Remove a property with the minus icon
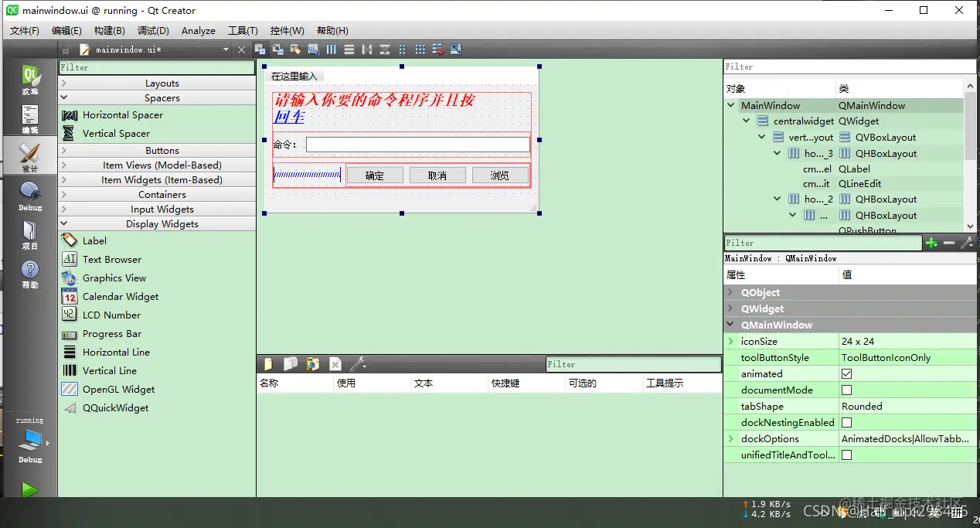The width and height of the screenshot is (980, 528). coord(949,243)
